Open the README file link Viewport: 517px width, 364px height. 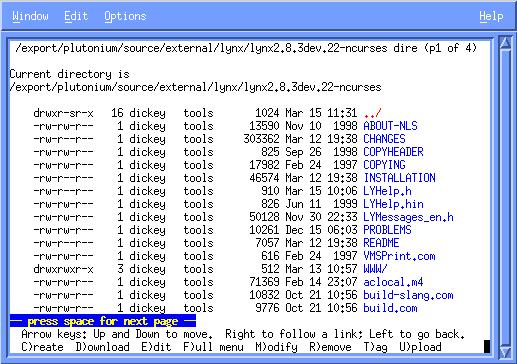point(381,243)
